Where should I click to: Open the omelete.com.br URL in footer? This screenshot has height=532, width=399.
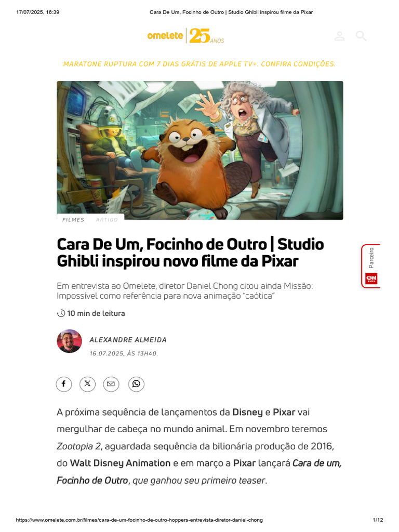(139, 520)
